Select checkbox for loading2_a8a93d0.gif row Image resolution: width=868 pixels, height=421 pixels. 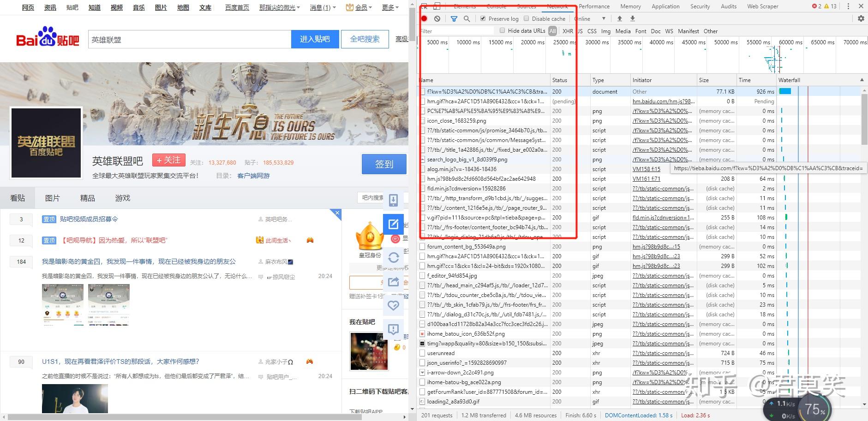422,402
